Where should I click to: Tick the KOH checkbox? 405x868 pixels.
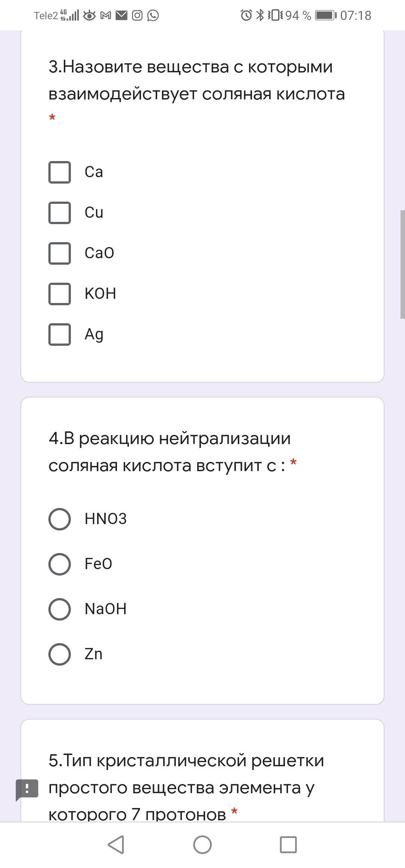click(60, 294)
